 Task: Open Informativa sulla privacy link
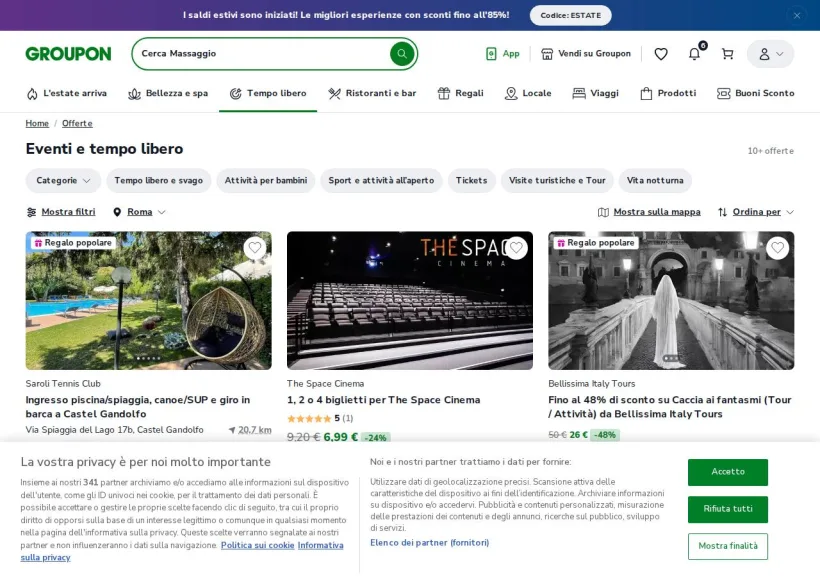pos(320,545)
